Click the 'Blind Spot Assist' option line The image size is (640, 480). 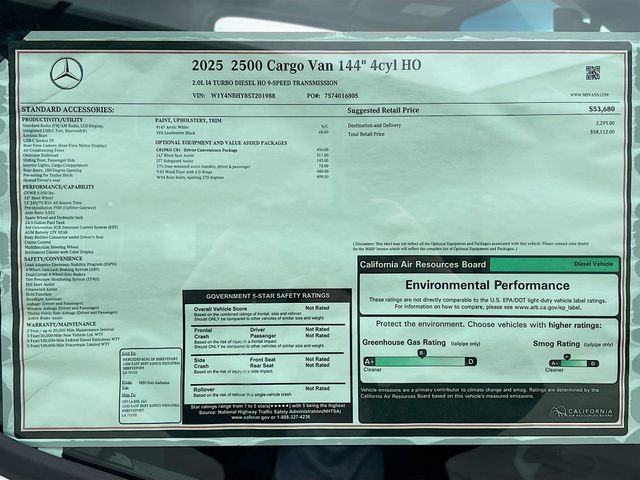175,156
